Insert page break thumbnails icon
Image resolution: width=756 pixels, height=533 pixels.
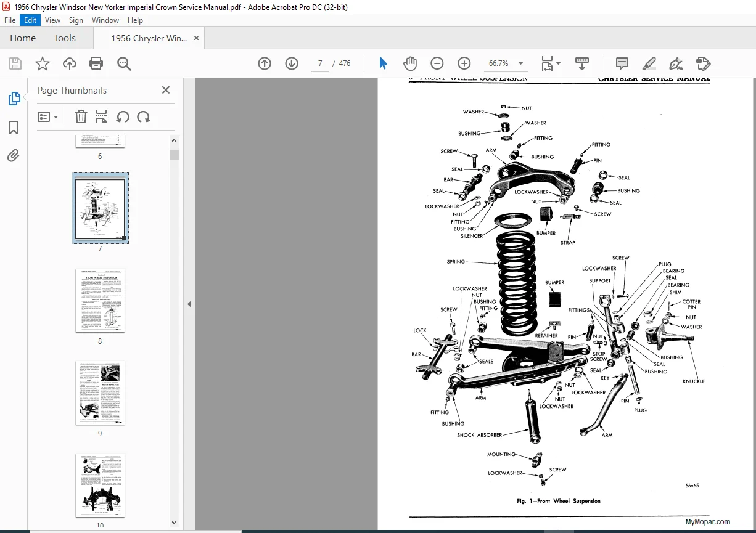(102, 116)
